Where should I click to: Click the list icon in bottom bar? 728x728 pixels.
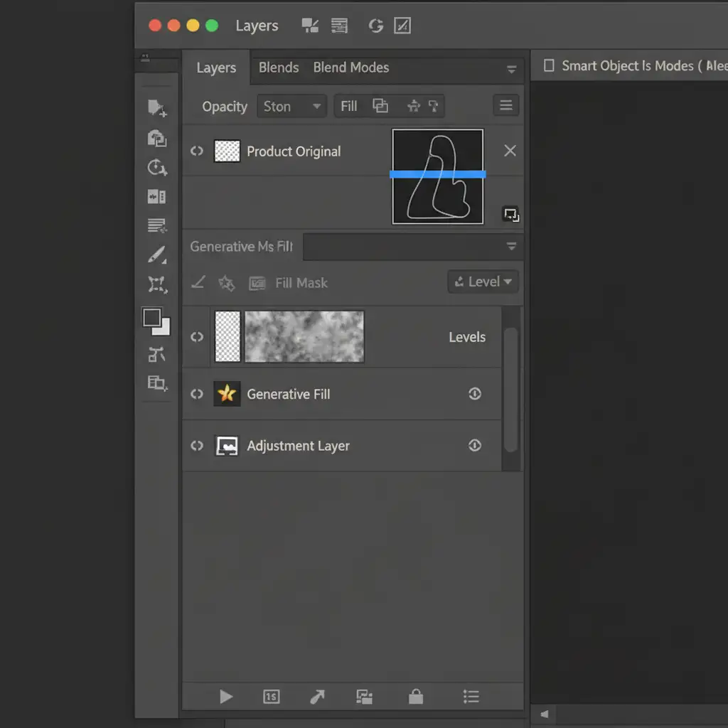pos(471,697)
